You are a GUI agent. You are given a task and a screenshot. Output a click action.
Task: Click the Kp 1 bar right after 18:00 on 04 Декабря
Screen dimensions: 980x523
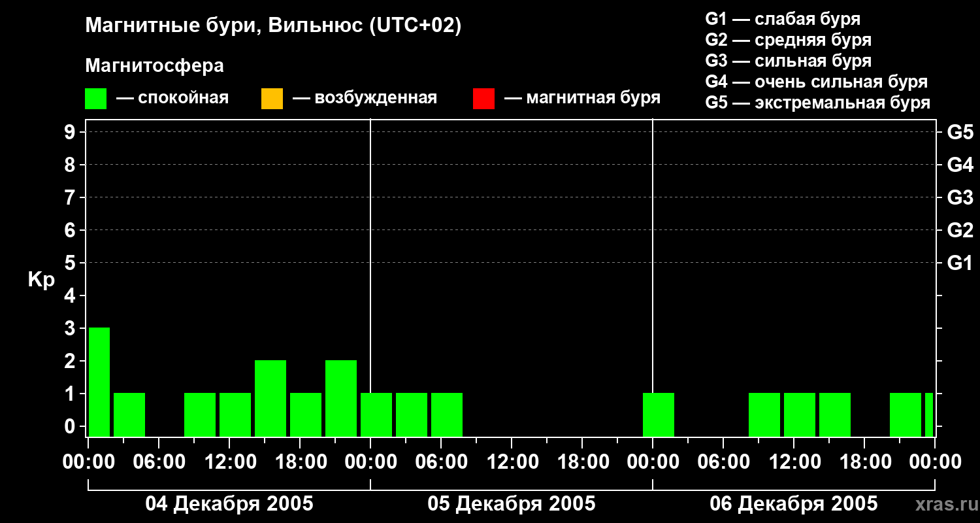(306, 414)
